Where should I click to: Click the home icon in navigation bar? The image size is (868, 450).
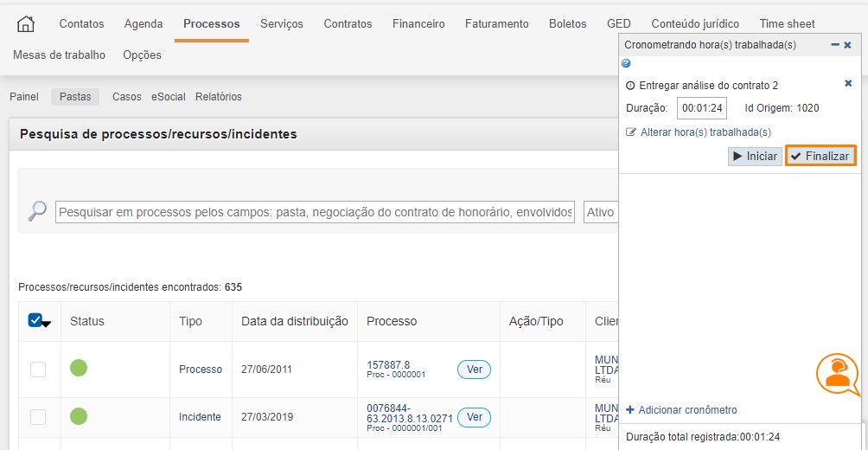26,23
